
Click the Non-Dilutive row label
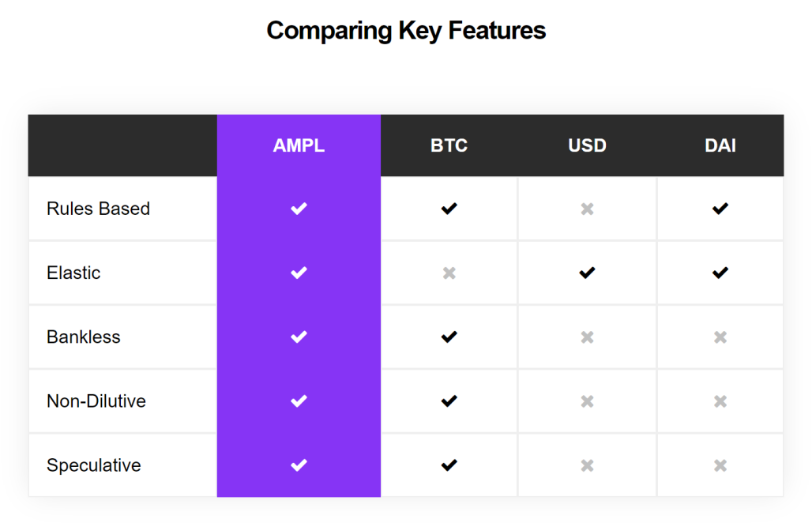click(x=96, y=401)
